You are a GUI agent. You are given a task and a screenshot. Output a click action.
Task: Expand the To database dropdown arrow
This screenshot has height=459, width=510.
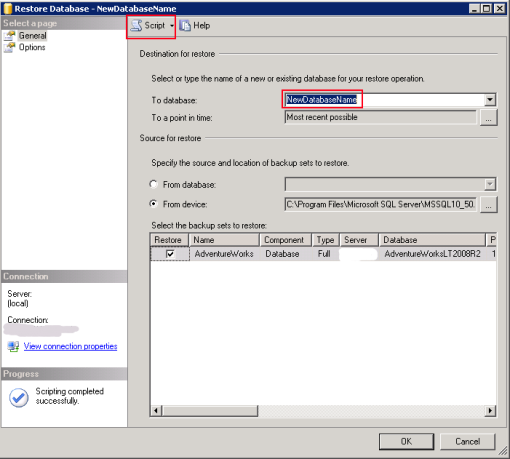[x=490, y=100]
